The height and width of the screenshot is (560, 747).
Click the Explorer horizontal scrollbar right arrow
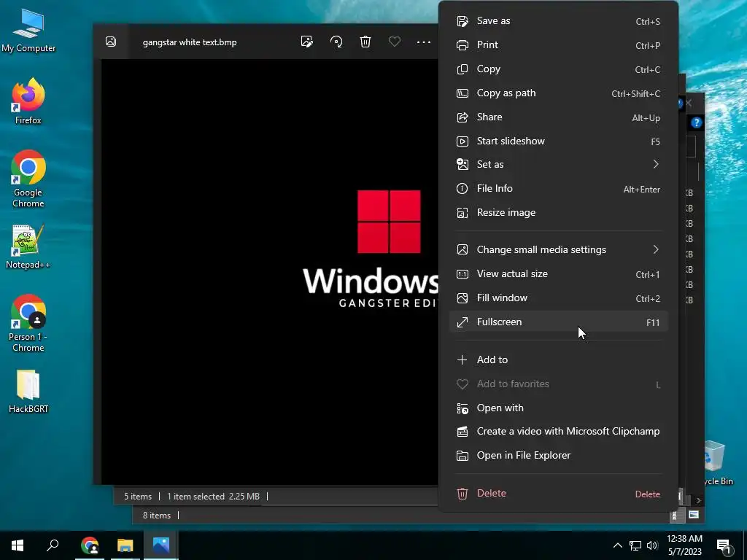698,500
